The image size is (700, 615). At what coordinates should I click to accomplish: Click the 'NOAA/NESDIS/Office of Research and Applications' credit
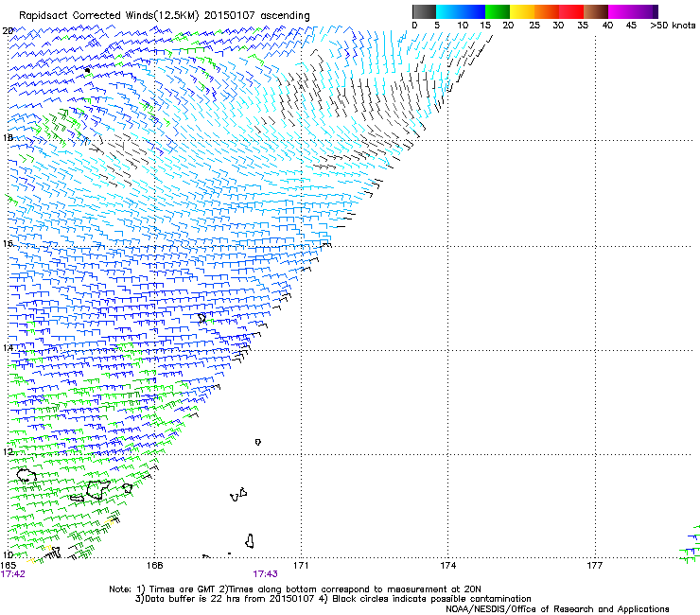click(x=557, y=609)
